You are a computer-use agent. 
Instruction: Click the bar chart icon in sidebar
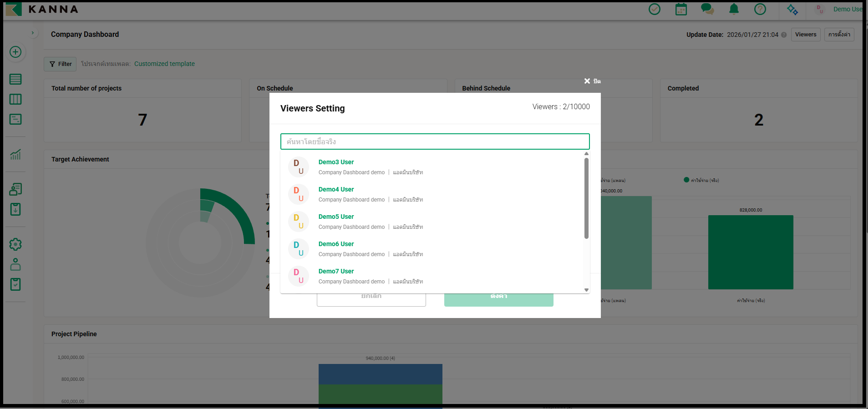click(15, 155)
